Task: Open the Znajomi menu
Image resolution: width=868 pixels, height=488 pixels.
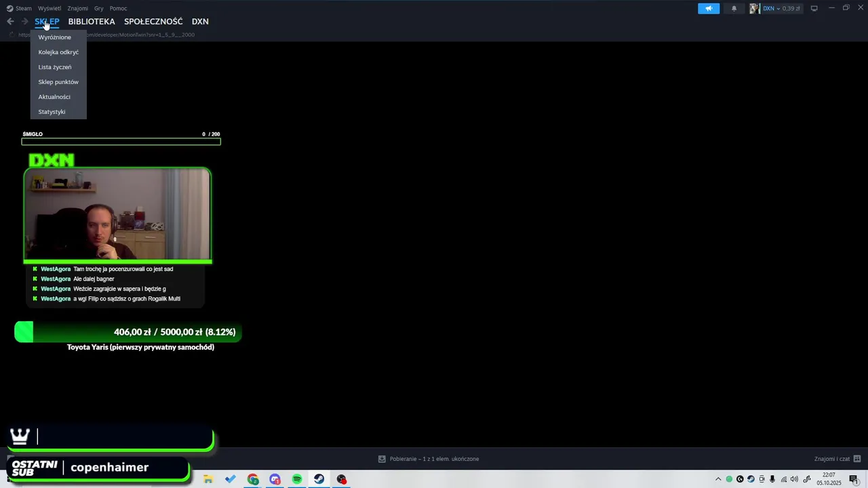Action: coord(78,8)
